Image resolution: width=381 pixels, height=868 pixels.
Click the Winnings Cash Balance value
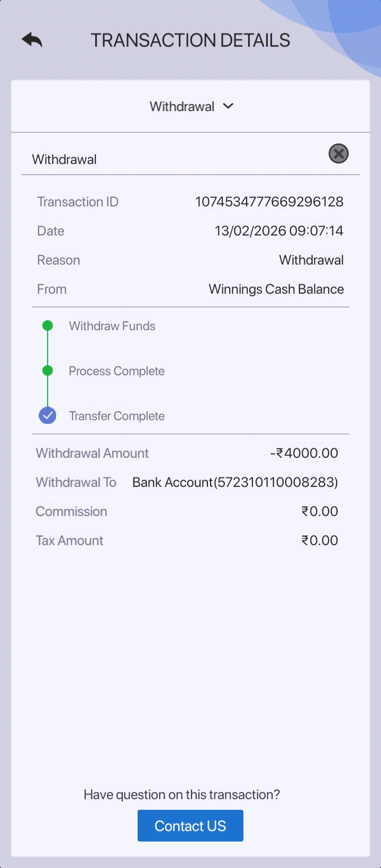(276, 289)
